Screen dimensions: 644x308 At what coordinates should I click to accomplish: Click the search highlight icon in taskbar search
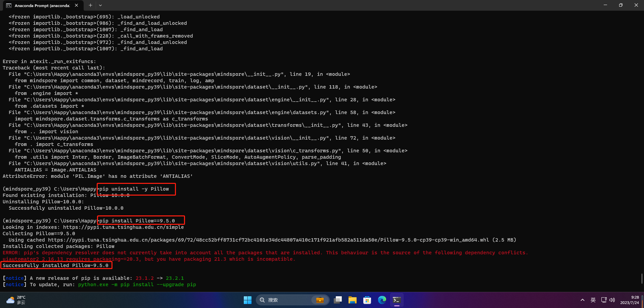pos(320,300)
